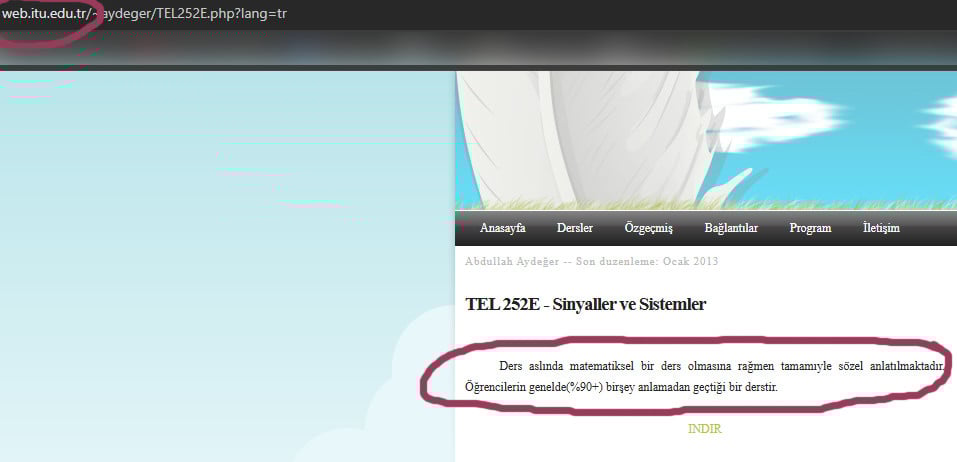Click the TEL 252E course heading
Viewport: 957px width, 462px height.
point(585,304)
